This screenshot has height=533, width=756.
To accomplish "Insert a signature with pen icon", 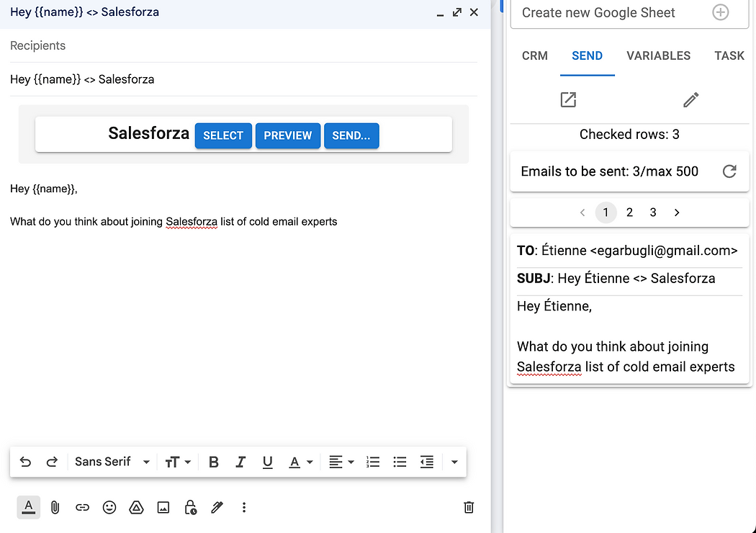I will [x=217, y=508].
